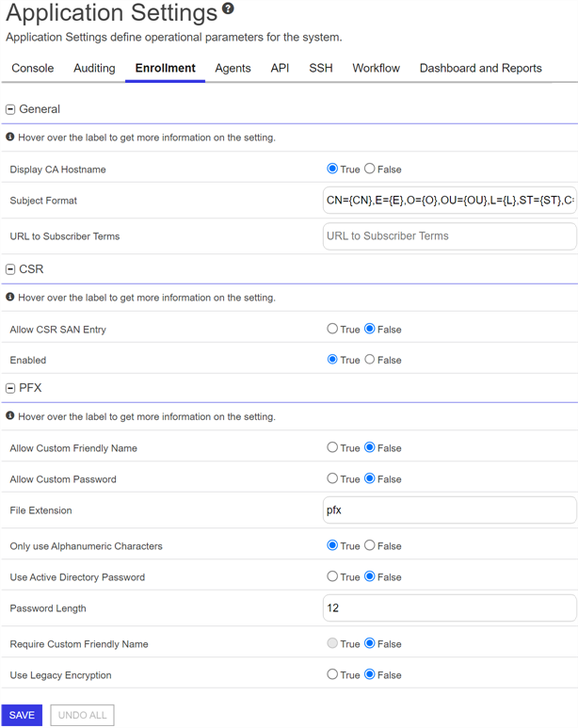Screen dimensions: 578x728
Task: Click the info icon in General section
Action: 9,137
